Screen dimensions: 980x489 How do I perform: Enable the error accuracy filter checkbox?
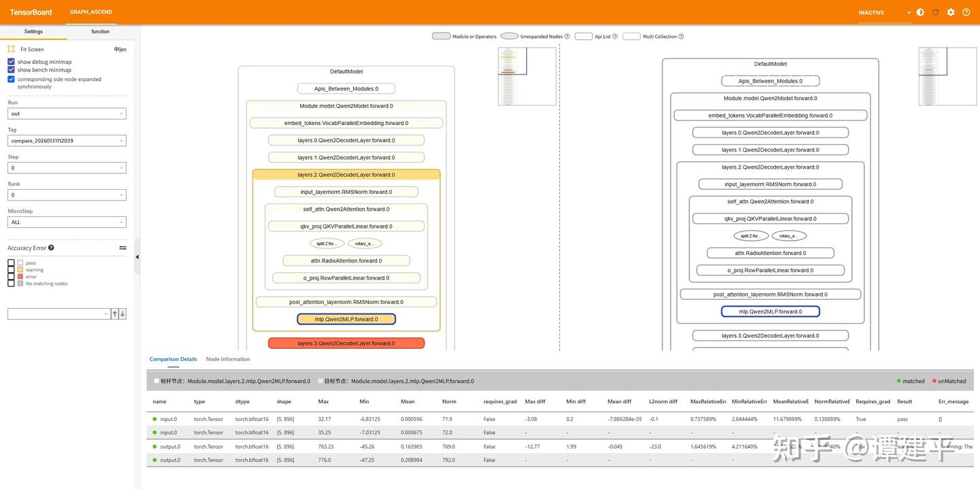11,277
